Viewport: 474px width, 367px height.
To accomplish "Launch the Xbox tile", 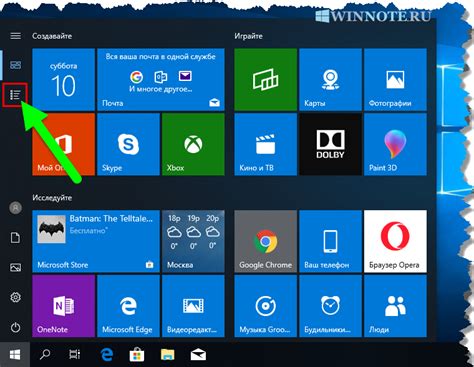I will (x=193, y=144).
